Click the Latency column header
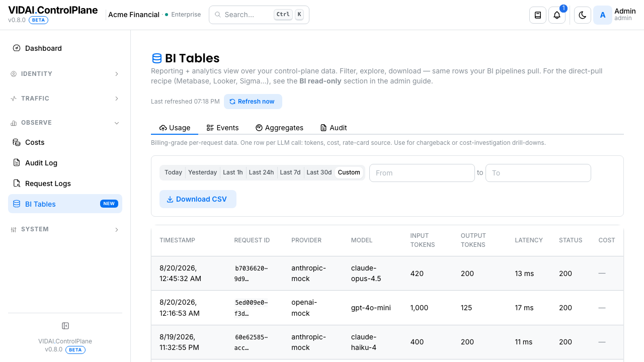Screen dimensions: 644x362 [x=529, y=240]
